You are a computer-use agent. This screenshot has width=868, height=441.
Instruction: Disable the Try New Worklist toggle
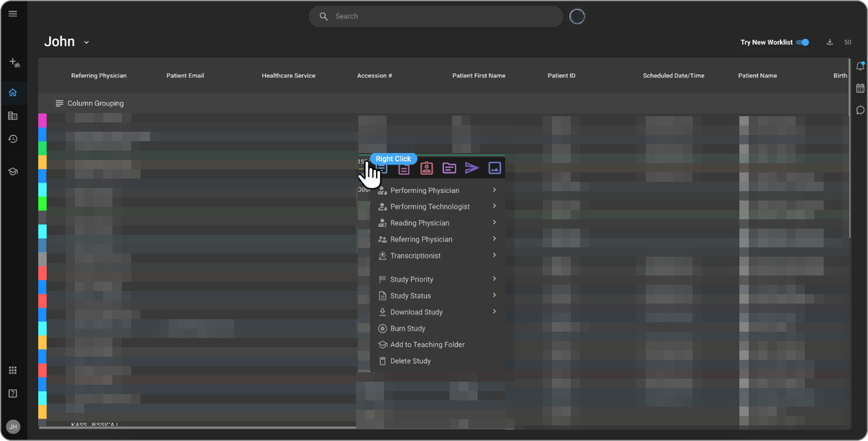click(802, 42)
